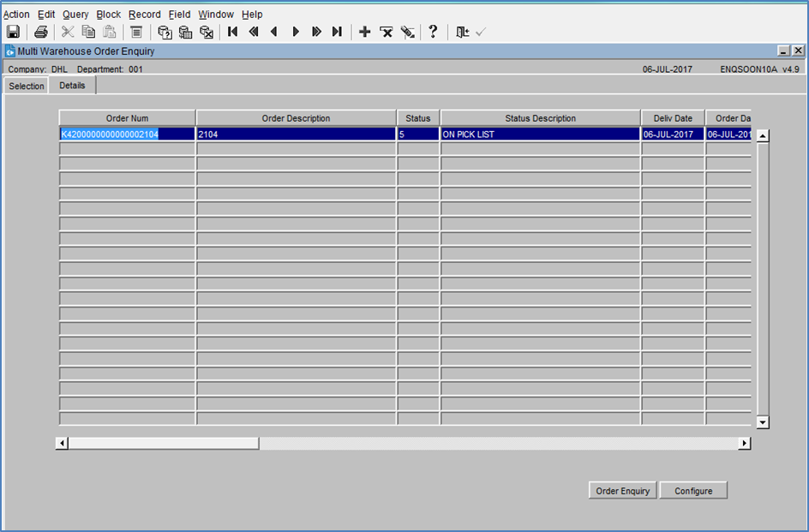The width and height of the screenshot is (809, 532).
Task: Click the Enter Query database icon
Action: (x=165, y=32)
